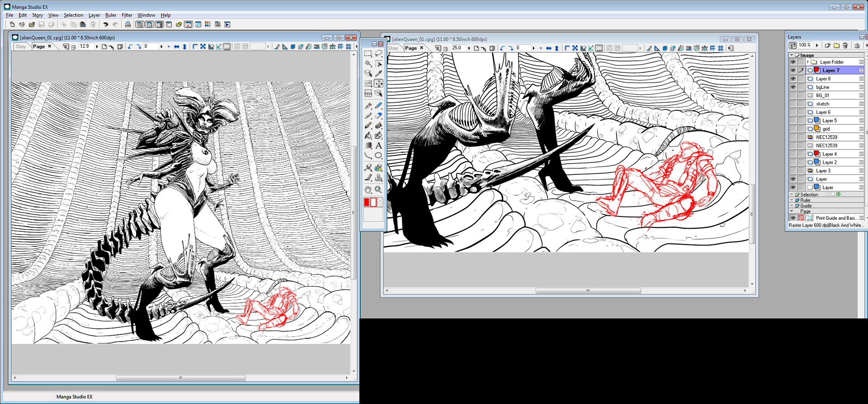Image resolution: width=868 pixels, height=404 pixels.
Task: Select the Zoom magnifier tool
Action: 378,189
